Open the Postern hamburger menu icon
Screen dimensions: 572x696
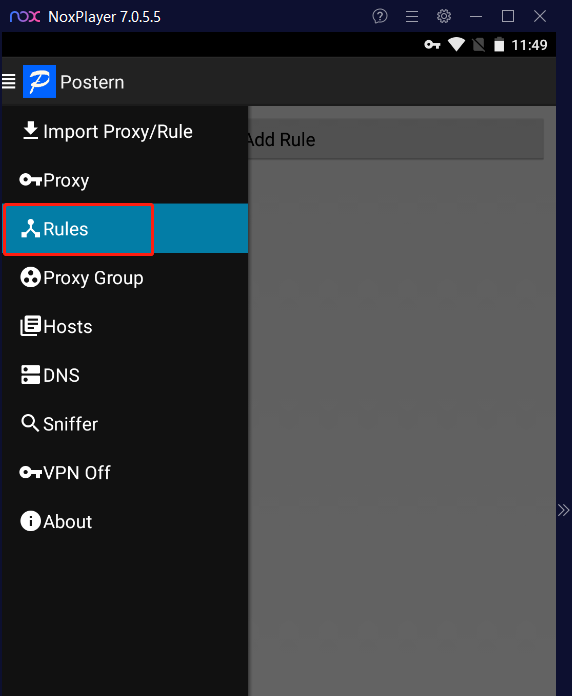(x=8, y=82)
